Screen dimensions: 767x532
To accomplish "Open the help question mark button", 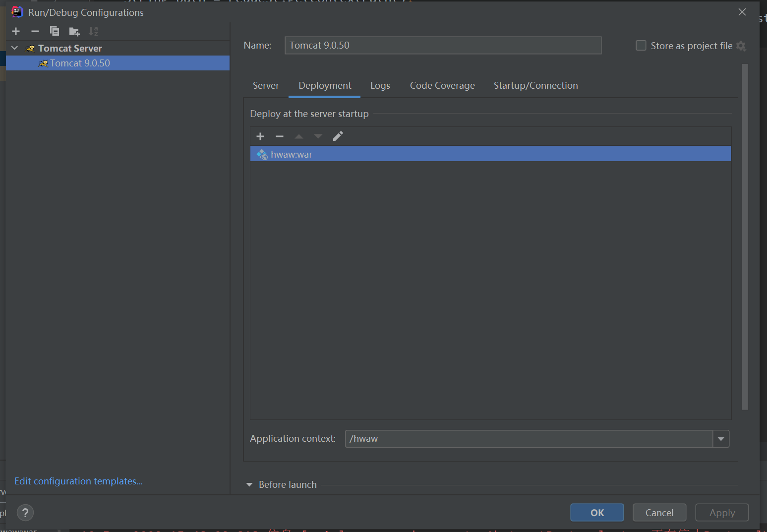I will coord(25,512).
